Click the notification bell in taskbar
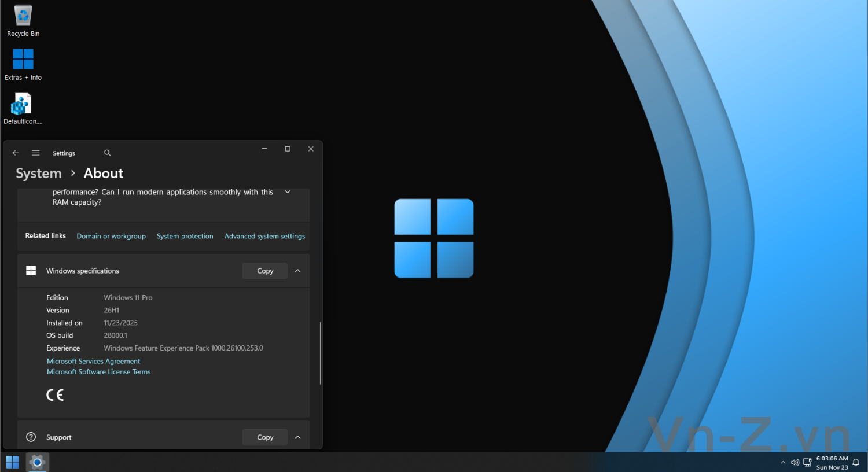 coord(856,462)
